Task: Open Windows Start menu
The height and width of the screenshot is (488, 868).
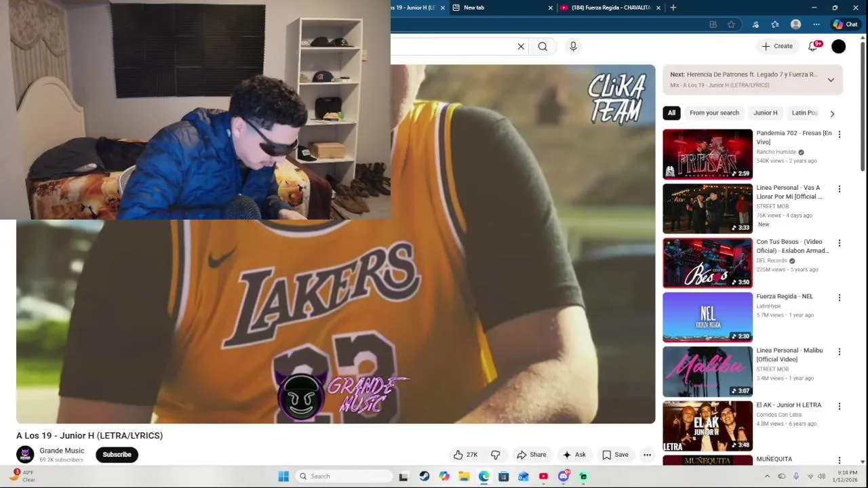Action: [x=283, y=476]
